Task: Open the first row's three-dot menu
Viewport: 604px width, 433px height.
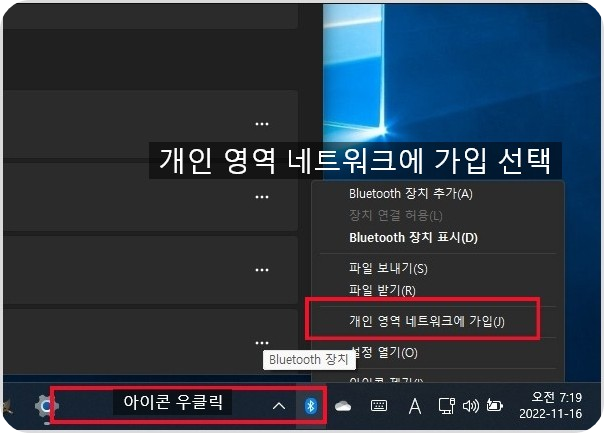Action: click(x=262, y=124)
